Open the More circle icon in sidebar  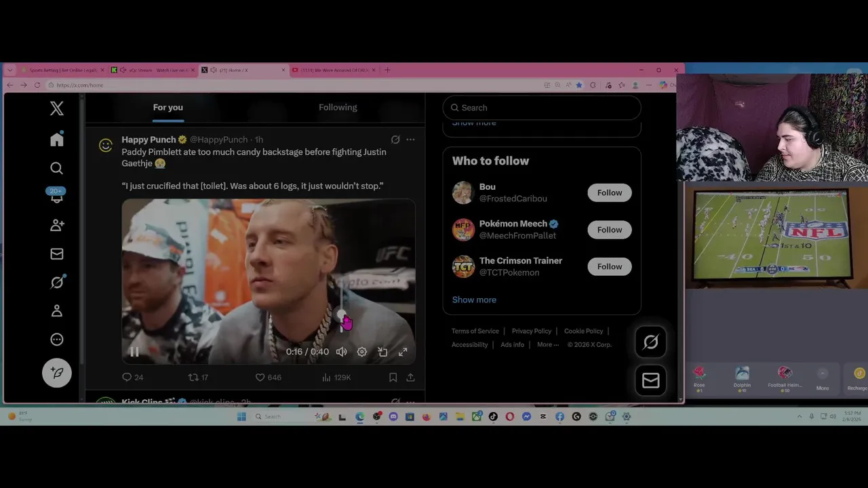coord(57,340)
